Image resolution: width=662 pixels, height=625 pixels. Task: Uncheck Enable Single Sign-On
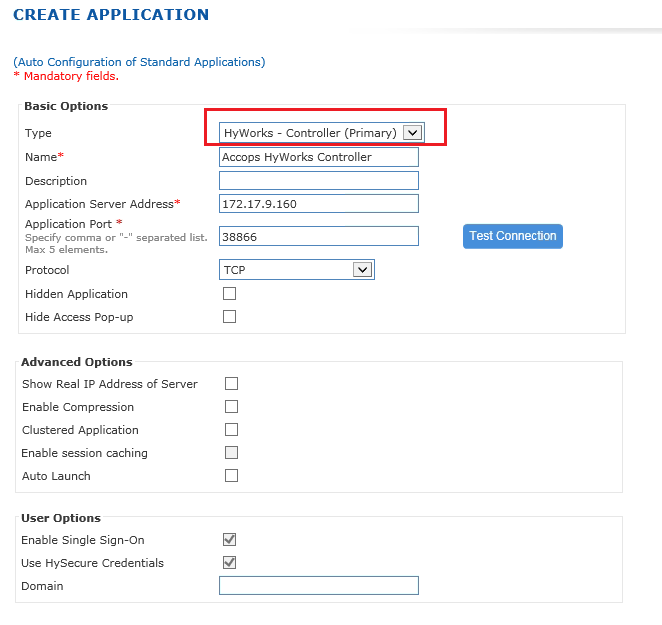click(229, 539)
